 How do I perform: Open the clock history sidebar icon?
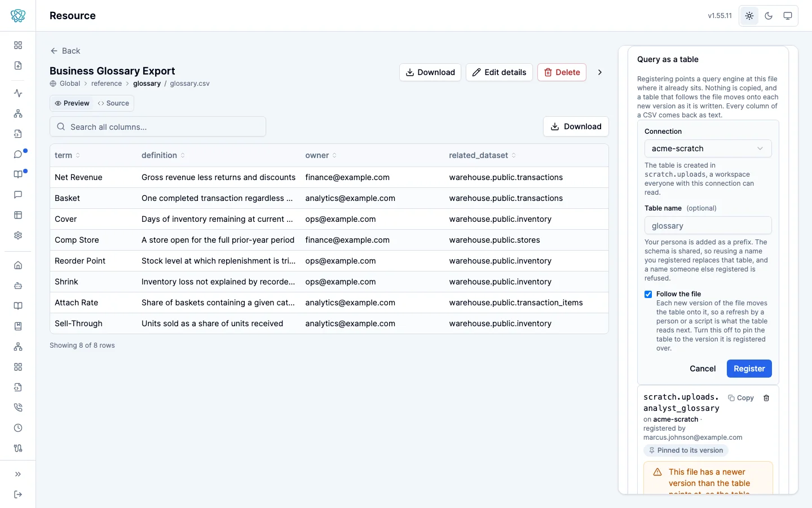(x=18, y=428)
